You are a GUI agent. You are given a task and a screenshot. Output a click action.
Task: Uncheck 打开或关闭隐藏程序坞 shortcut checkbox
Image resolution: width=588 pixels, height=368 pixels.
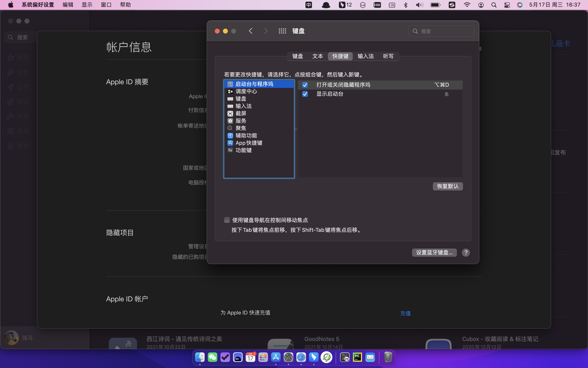point(305,85)
